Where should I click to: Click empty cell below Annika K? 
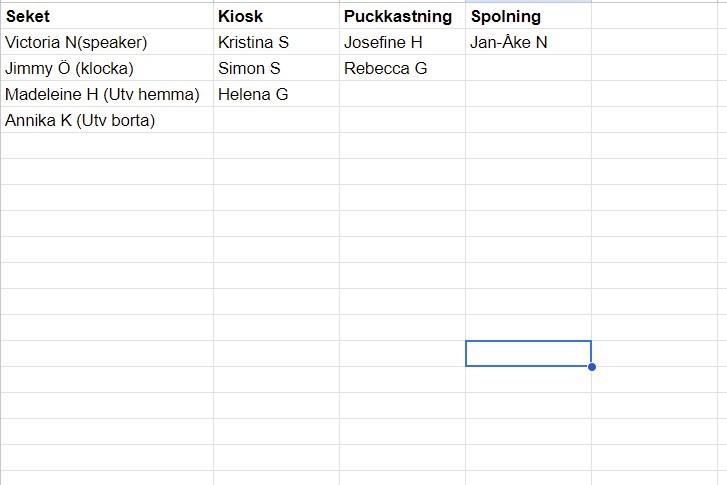pyautogui.click(x=106, y=147)
